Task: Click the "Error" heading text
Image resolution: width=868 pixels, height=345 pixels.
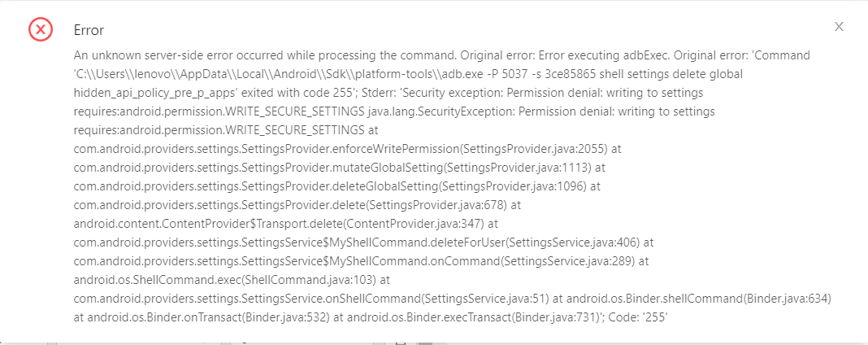Action: coord(89,30)
